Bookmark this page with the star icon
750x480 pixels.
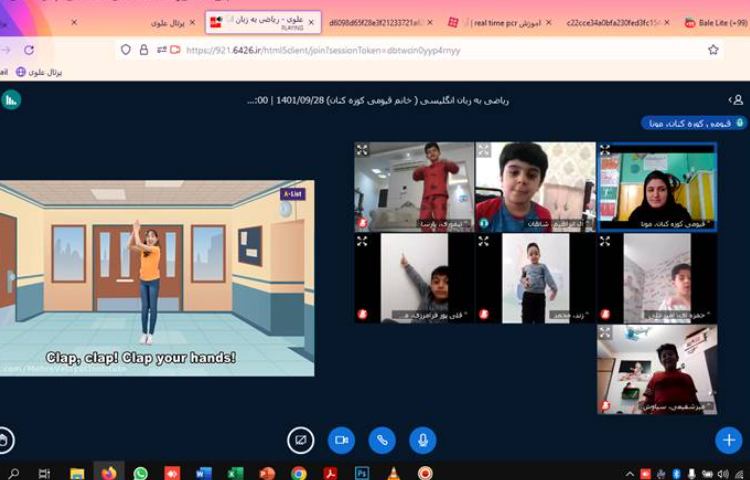pyautogui.click(x=713, y=49)
